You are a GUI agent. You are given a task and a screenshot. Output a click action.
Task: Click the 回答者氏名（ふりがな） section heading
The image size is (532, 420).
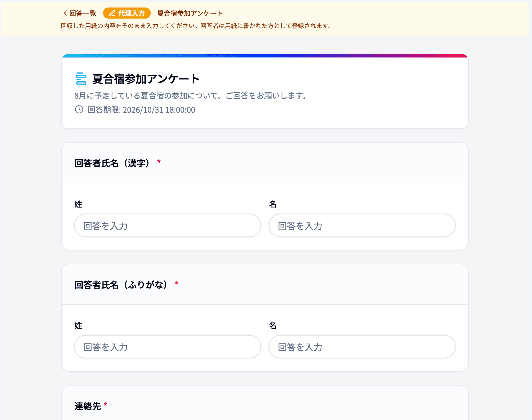(x=121, y=285)
